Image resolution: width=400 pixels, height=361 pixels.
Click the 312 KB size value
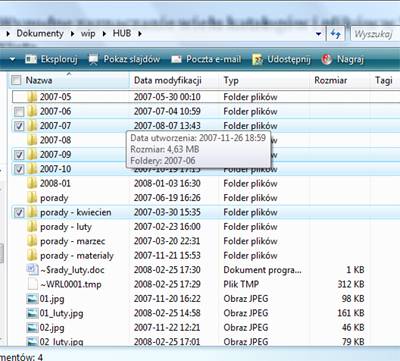coord(351,284)
